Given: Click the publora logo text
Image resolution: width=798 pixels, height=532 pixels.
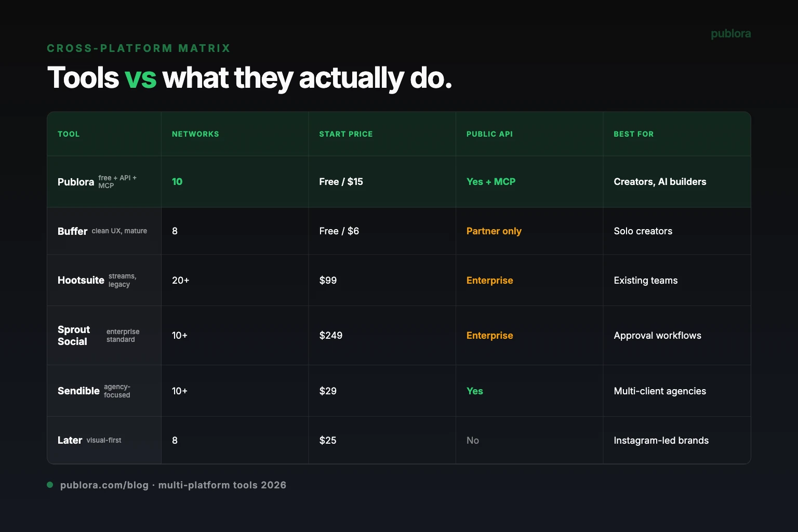Looking at the screenshot, I should pos(730,34).
